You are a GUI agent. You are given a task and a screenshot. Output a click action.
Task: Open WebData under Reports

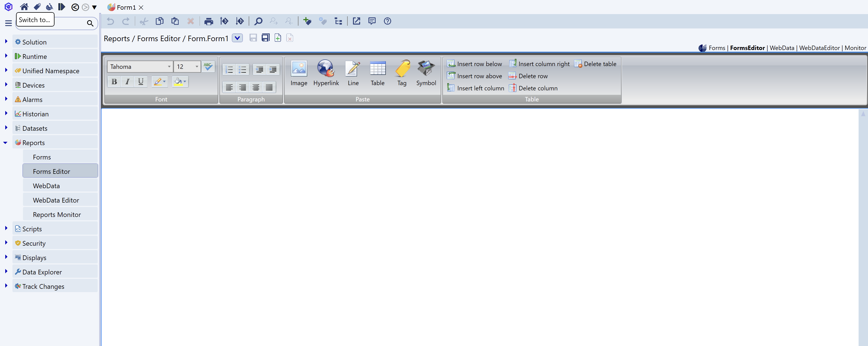(x=46, y=186)
